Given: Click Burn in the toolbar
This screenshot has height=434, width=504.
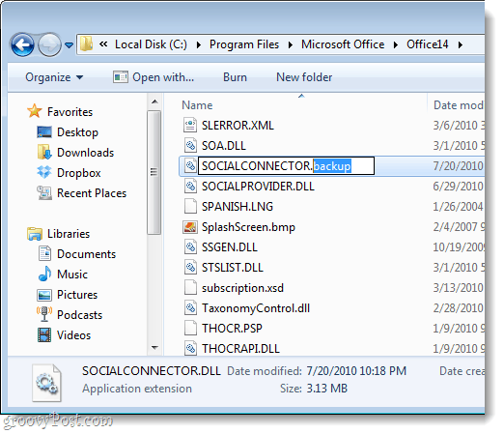Looking at the screenshot, I should (x=235, y=77).
